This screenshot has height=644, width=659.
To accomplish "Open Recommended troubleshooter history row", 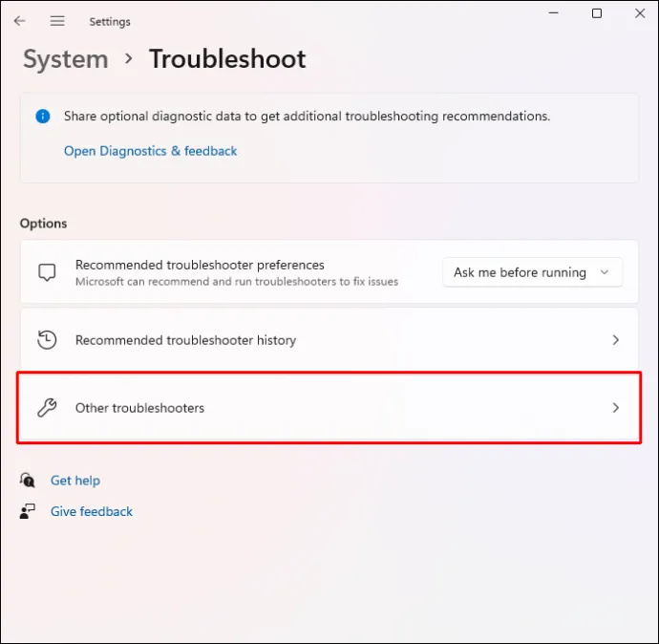I will pos(329,339).
